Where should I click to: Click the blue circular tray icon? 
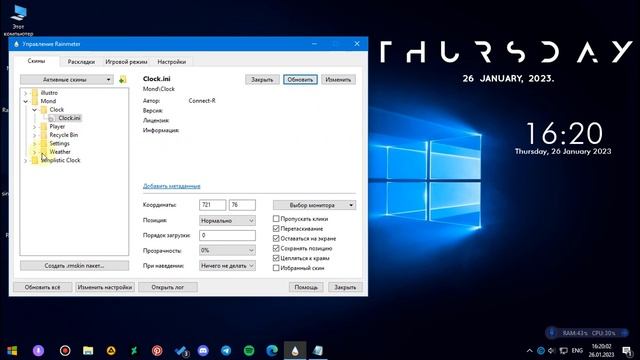(x=541, y=351)
